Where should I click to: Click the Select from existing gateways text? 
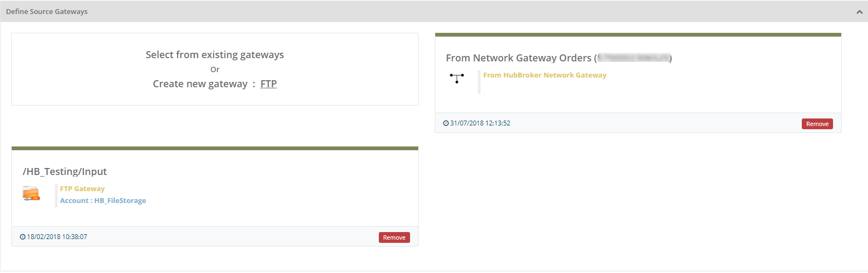click(215, 55)
